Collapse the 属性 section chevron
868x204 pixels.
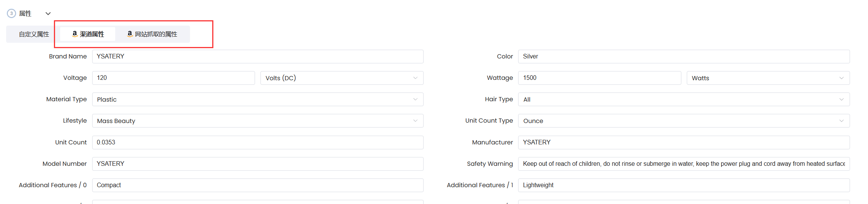(48, 14)
